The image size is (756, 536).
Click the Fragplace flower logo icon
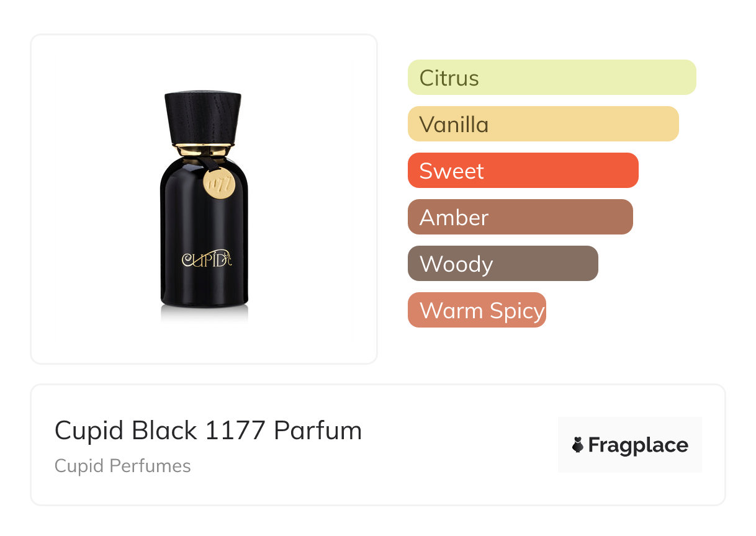[x=578, y=445]
